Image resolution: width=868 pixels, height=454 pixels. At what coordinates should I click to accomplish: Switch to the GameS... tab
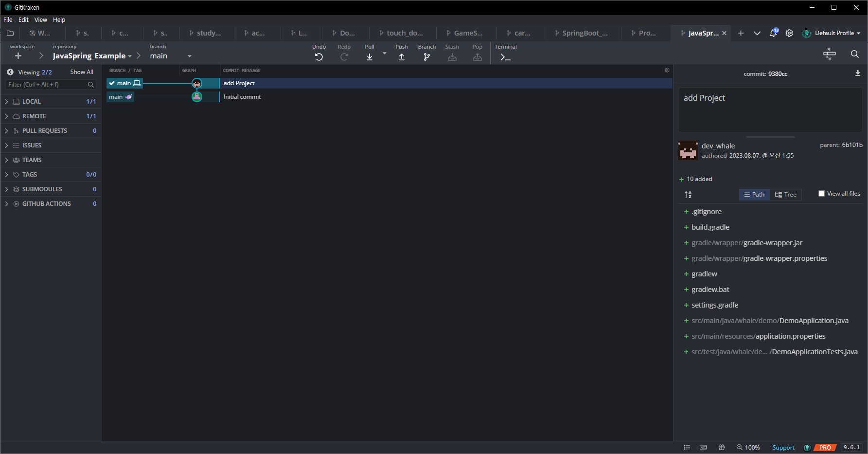466,33
